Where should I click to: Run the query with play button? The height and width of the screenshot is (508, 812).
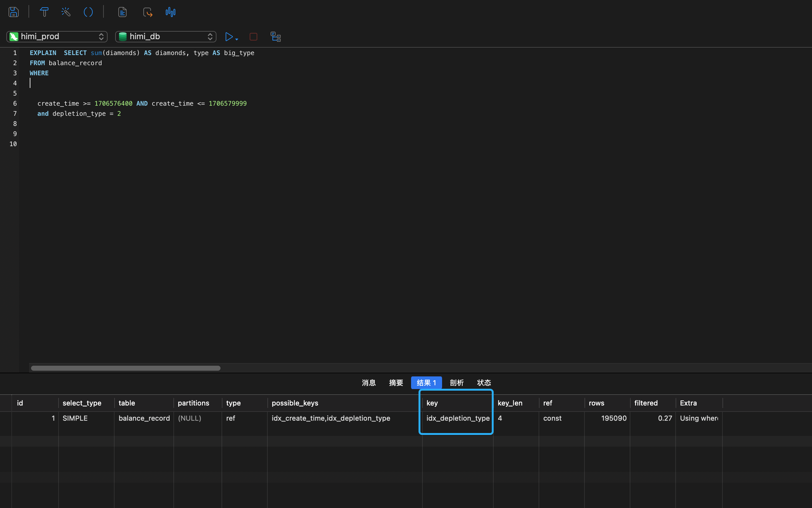point(229,37)
